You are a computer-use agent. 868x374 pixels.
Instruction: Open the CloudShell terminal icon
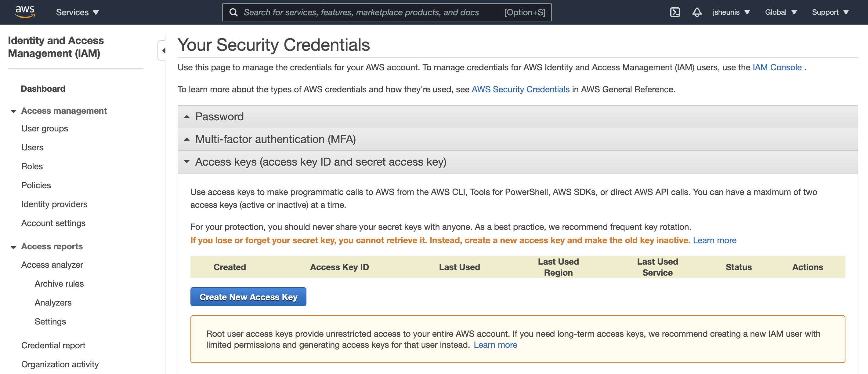point(675,12)
